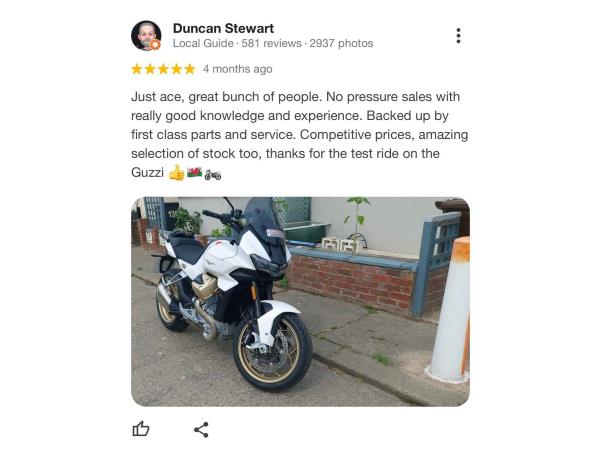Click the 'first class parts and service' line
The width and height of the screenshot is (600, 450).
pos(300,135)
